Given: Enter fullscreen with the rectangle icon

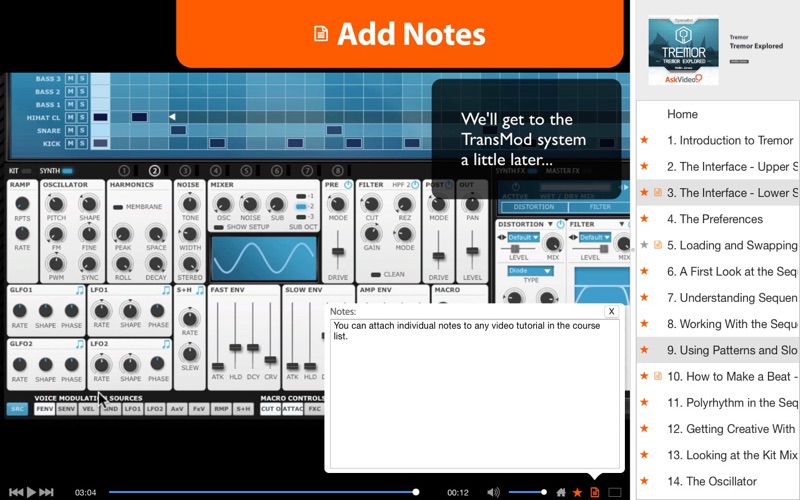Looking at the screenshot, I should coord(615,492).
